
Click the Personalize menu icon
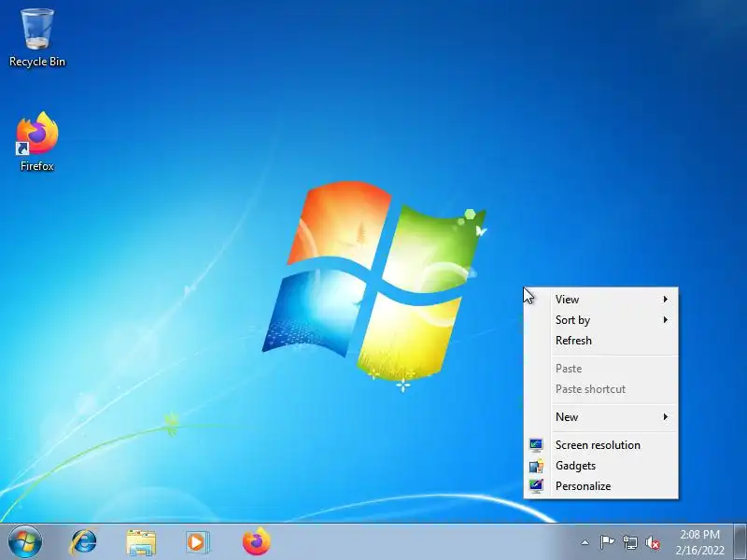pyautogui.click(x=536, y=485)
